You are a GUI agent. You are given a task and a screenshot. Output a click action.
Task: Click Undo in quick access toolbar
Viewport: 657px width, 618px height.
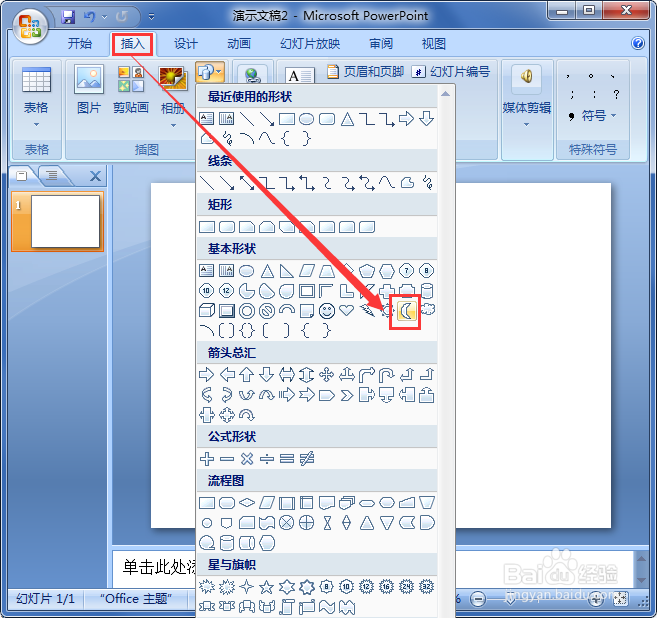pyautogui.click(x=89, y=17)
